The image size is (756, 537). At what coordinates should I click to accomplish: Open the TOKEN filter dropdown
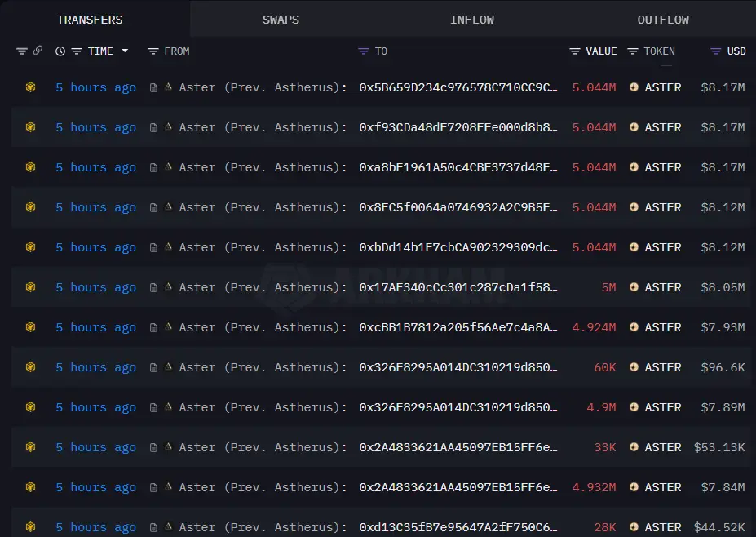[x=633, y=51]
